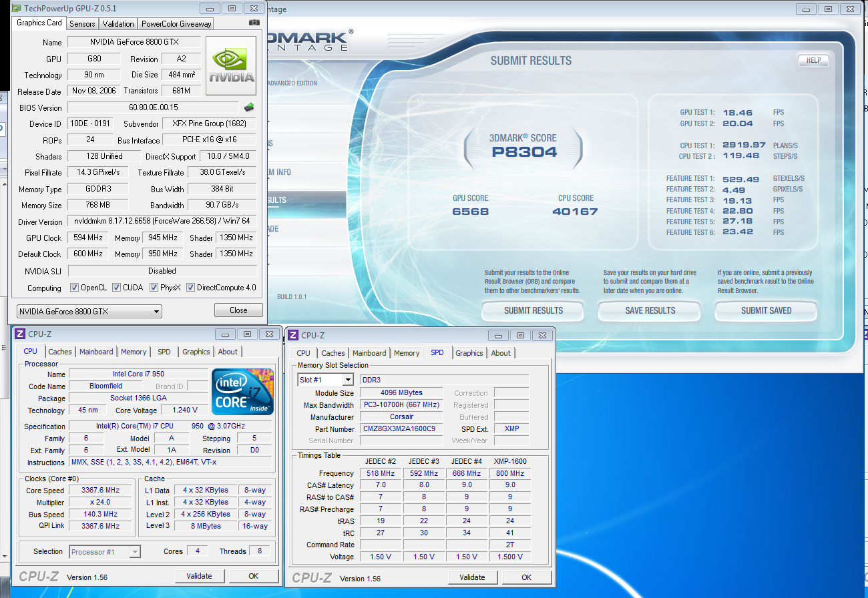Open About tab in left CPU-Z window
868x598 pixels.
click(228, 352)
